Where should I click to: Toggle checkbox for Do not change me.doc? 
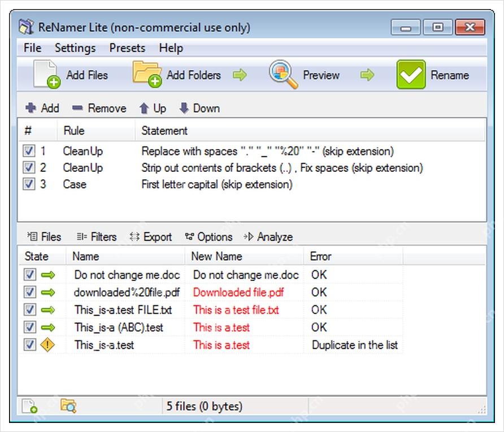[x=30, y=275]
